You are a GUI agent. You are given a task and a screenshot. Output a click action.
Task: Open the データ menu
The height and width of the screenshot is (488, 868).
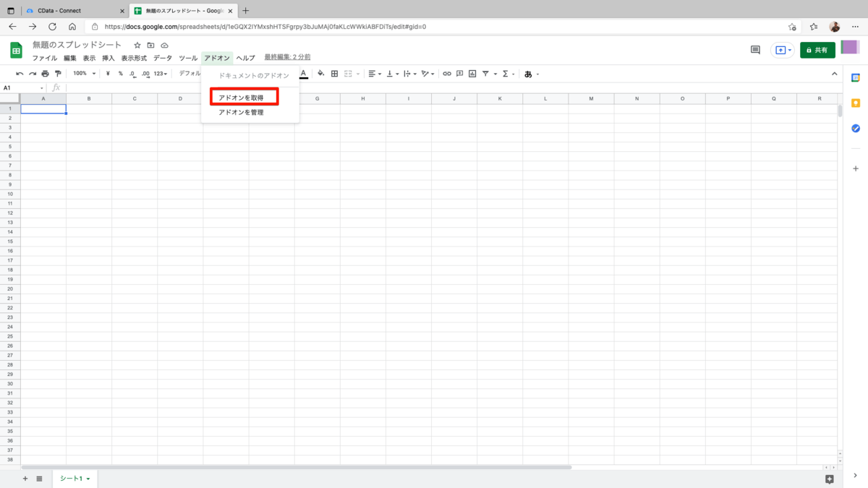coord(163,58)
